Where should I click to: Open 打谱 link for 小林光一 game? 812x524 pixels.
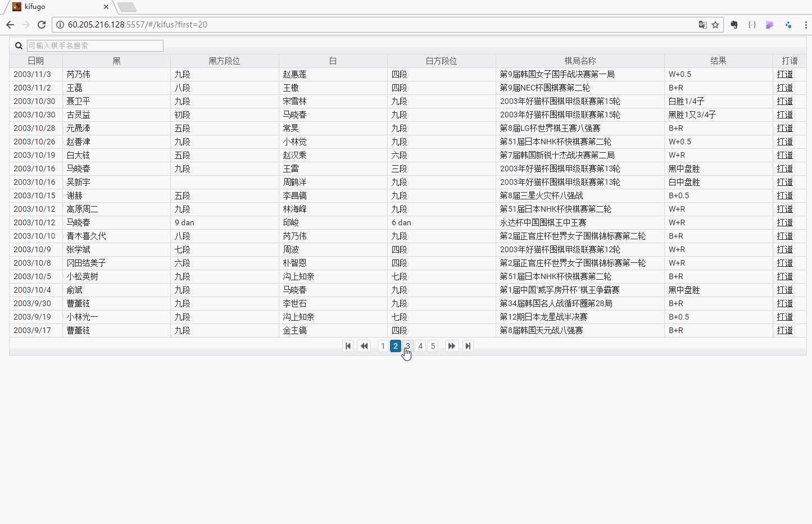[x=785, y=317]
